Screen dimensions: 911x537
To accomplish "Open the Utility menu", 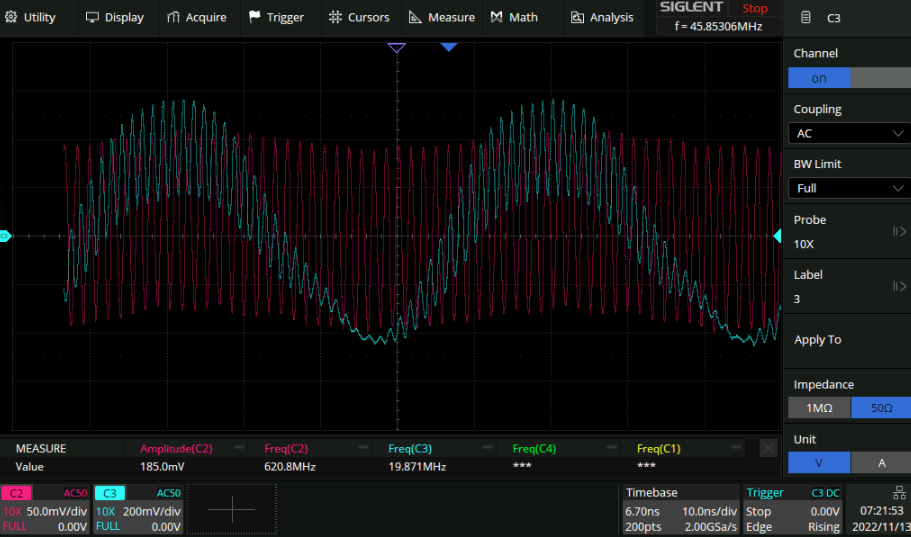I will [x=30, y=17].
